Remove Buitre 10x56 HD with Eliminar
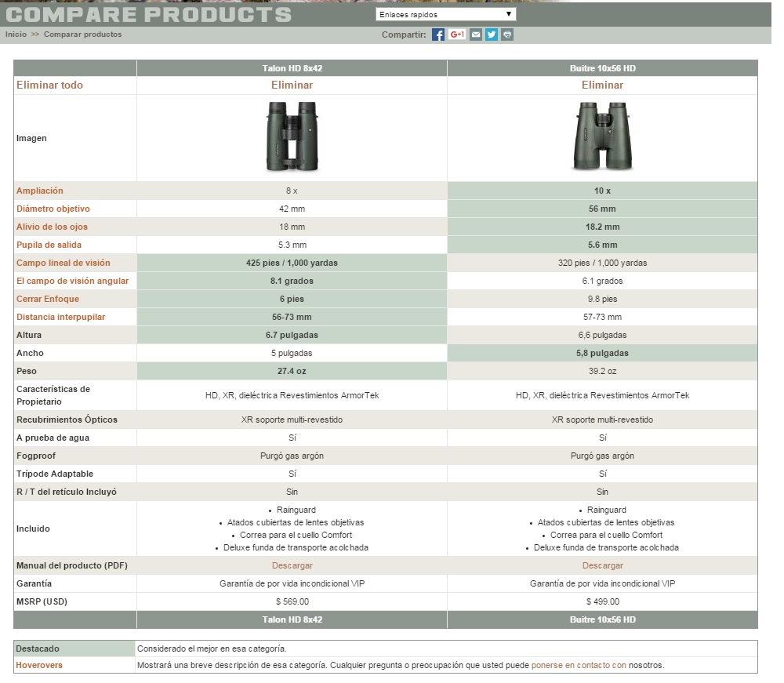This screenshot has width=784, height=683. [x=602, y=85]
